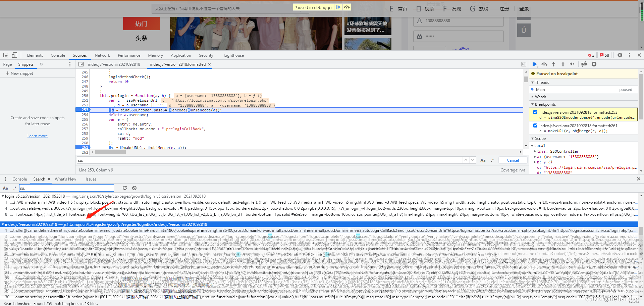Refresh the search results
The image size is (644, 306).
coord(125,188)
